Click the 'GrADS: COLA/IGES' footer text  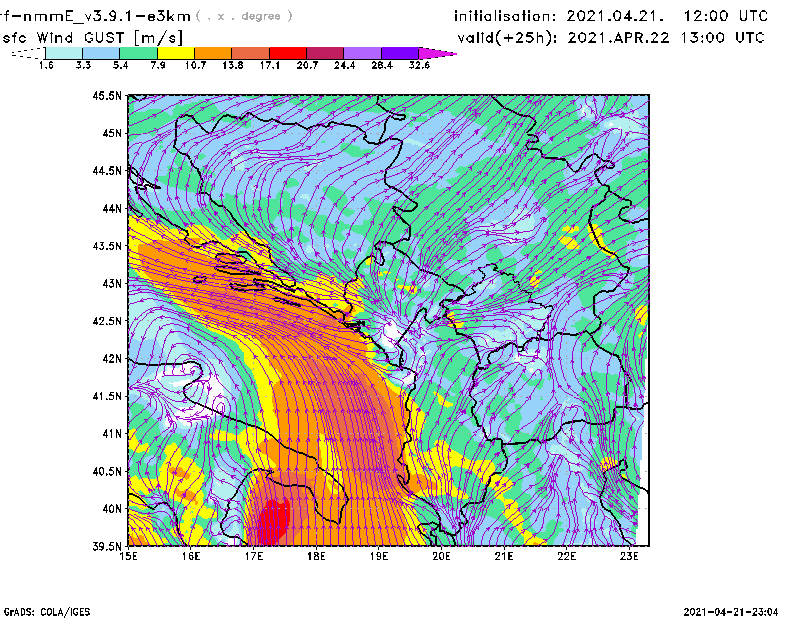(x=47, y=612)
